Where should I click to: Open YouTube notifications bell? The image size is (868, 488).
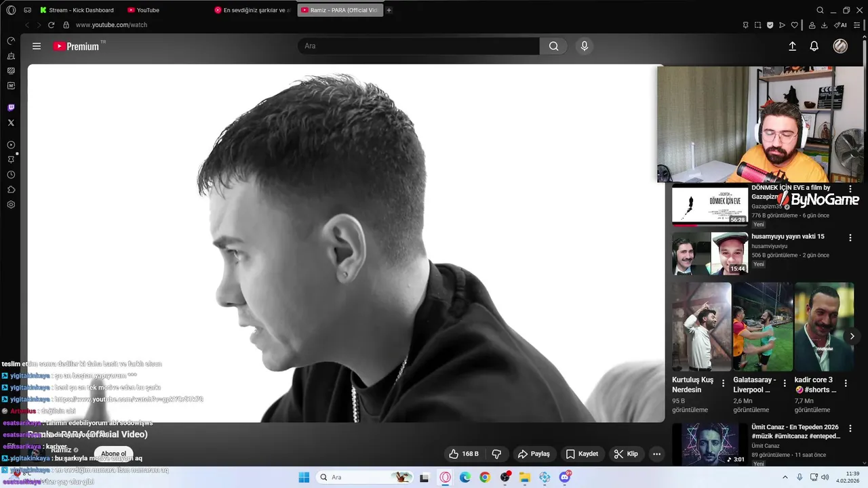click(814, 46)
